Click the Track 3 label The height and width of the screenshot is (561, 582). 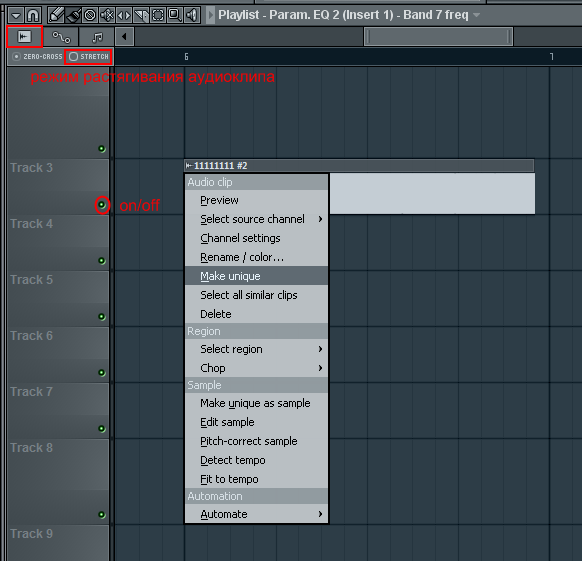click(x=32, y=168)
